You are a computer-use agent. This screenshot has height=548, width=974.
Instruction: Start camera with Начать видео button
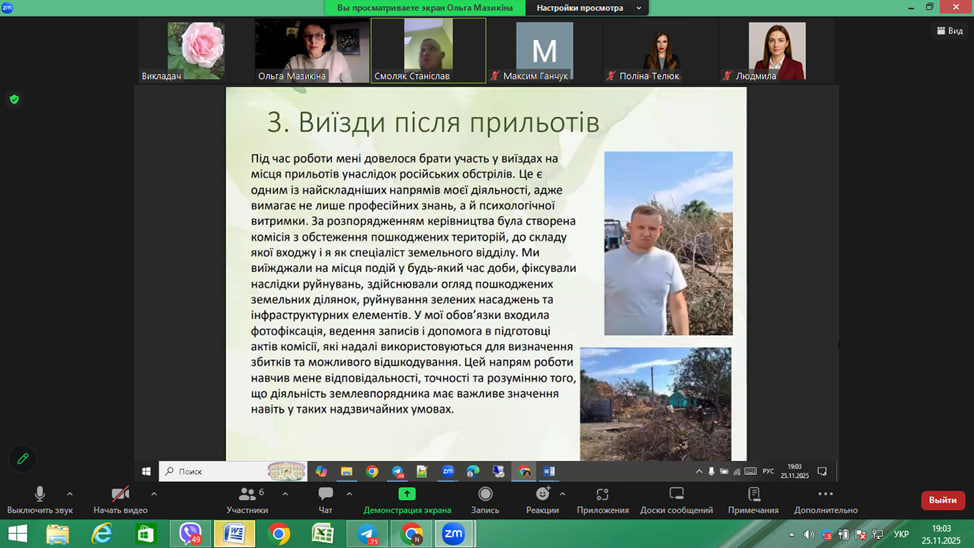click(x=120, y=499)
